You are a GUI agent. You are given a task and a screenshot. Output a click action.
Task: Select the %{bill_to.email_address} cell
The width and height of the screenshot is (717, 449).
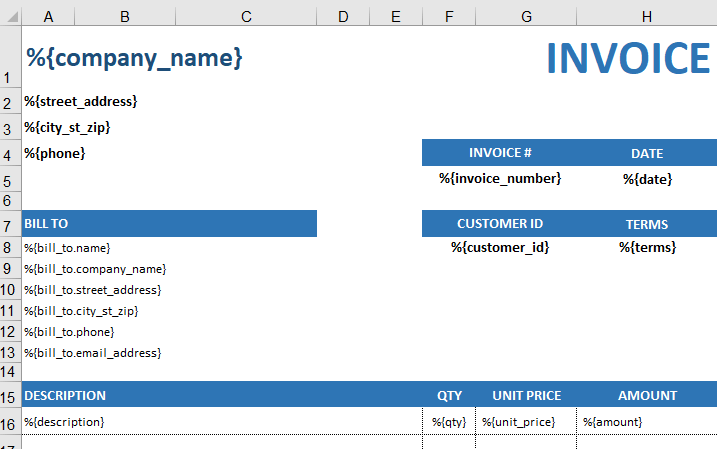[92, 353]
